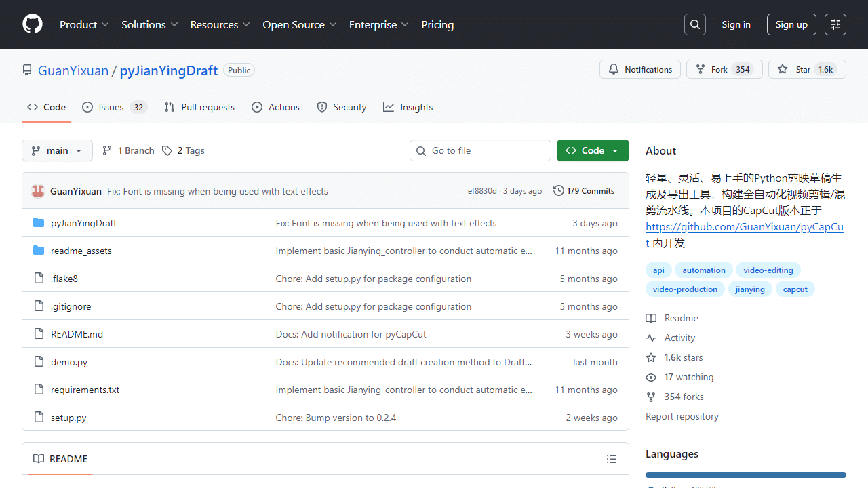Click the pyJianYingDraft folder icon

coord(39,223)
